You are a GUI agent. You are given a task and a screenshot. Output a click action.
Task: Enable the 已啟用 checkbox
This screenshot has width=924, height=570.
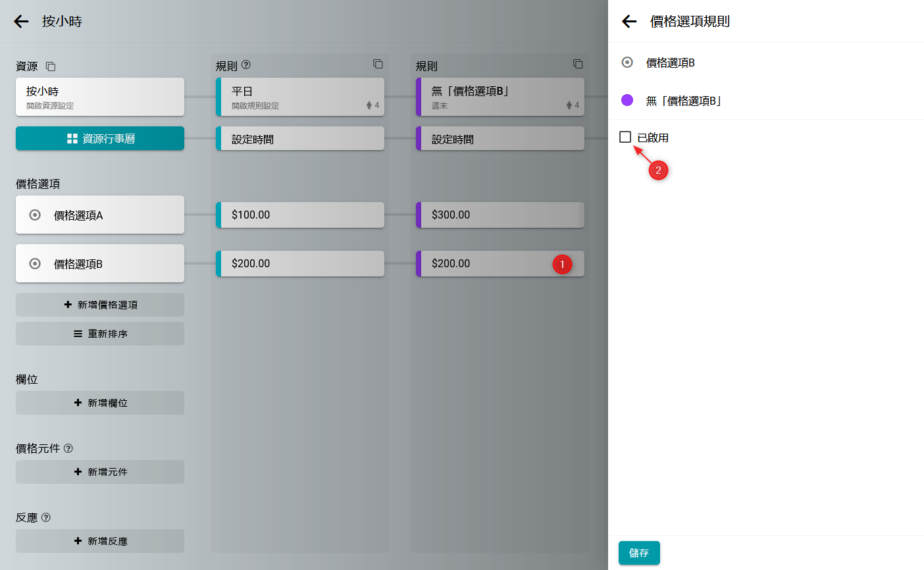(x=625, y=137)
